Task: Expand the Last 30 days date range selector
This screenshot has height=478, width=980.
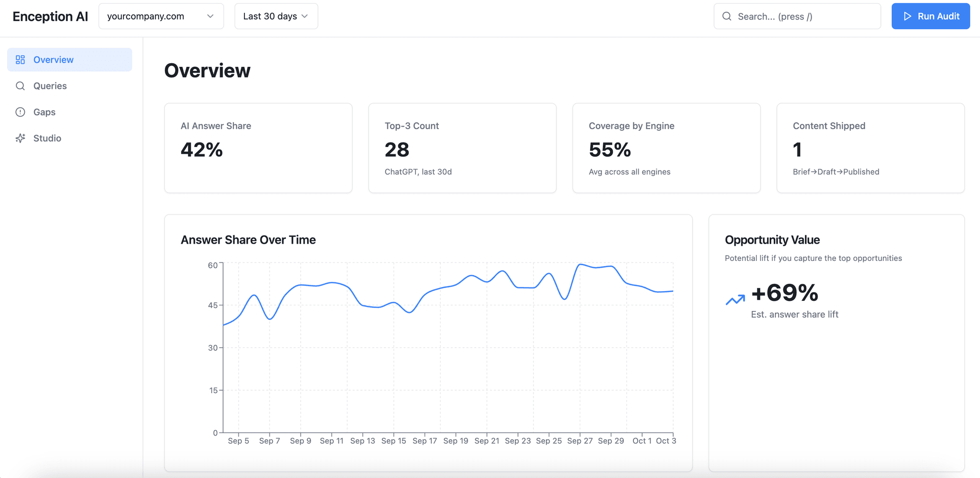Action: [276, 16]
